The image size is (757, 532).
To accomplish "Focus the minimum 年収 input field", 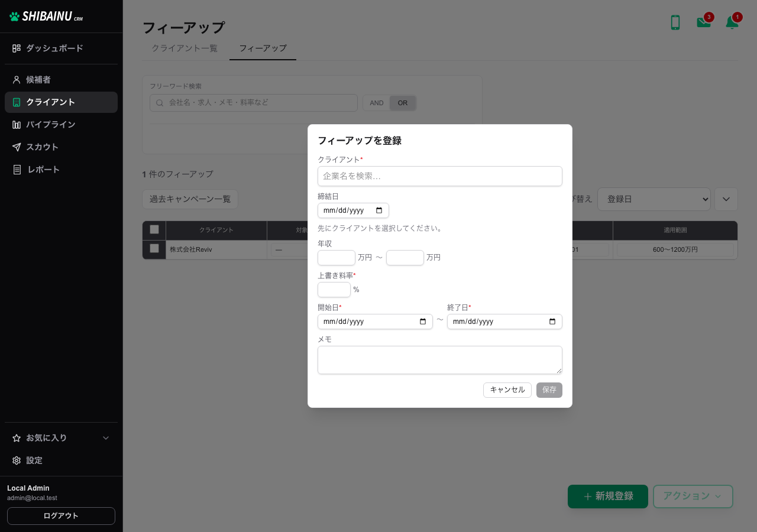I will pos(337,258).
